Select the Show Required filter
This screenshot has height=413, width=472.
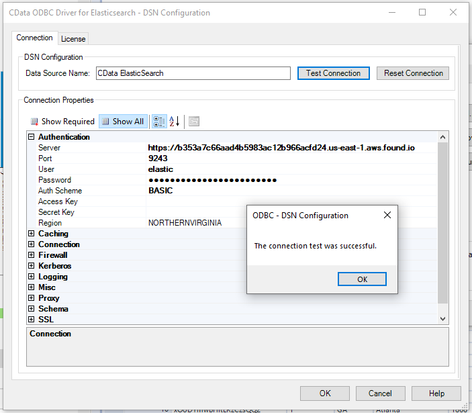63,121
